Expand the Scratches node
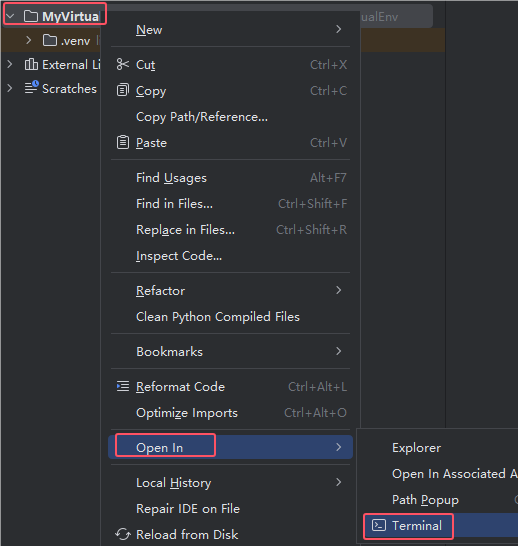The image size is (518, 546). click(10, 88)
